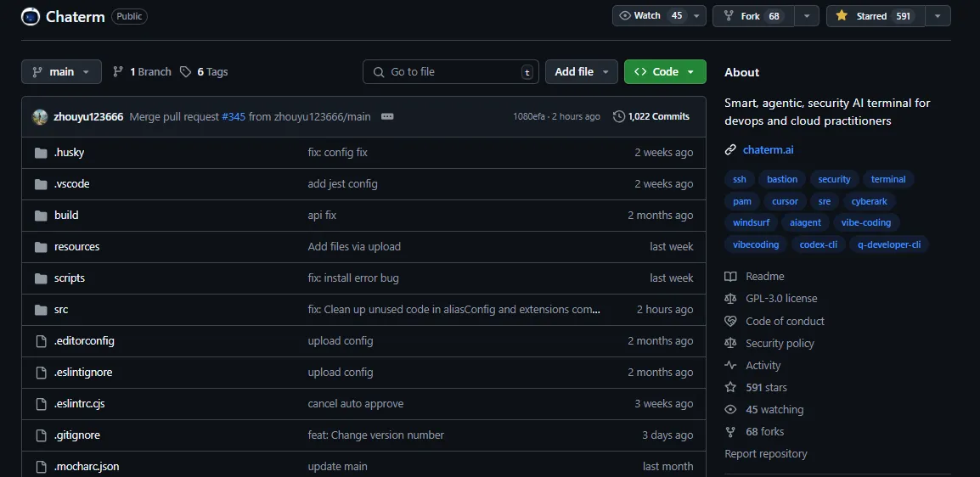Expand commit message ellipsis details
This screenshot has height=477, width=980.
(x=387, y=117)
